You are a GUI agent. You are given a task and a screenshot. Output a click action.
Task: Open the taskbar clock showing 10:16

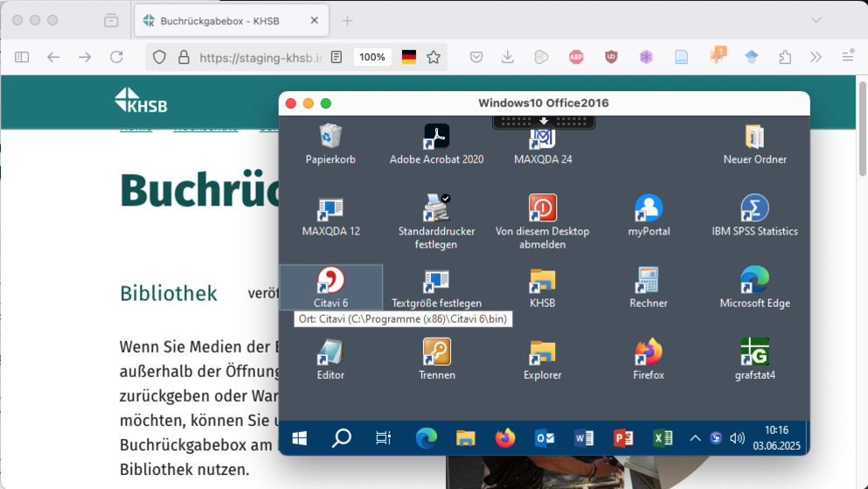[x=777, y=437]
